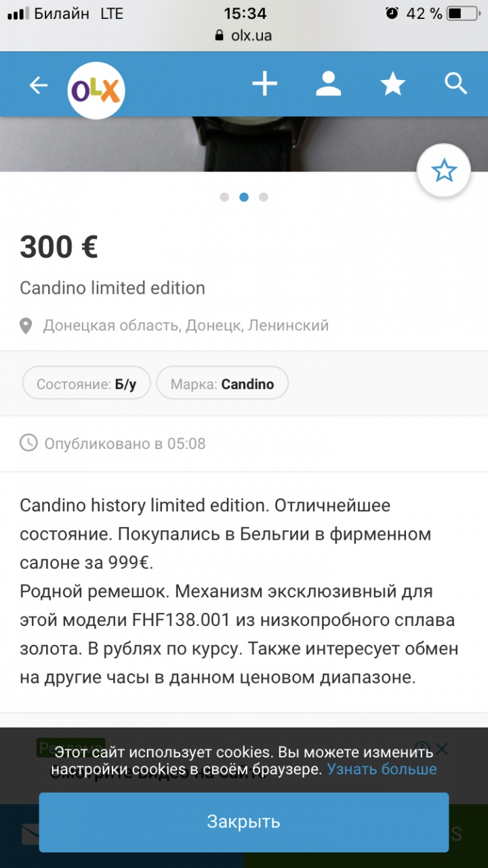Tap the plus icon to post an ad

264,85
